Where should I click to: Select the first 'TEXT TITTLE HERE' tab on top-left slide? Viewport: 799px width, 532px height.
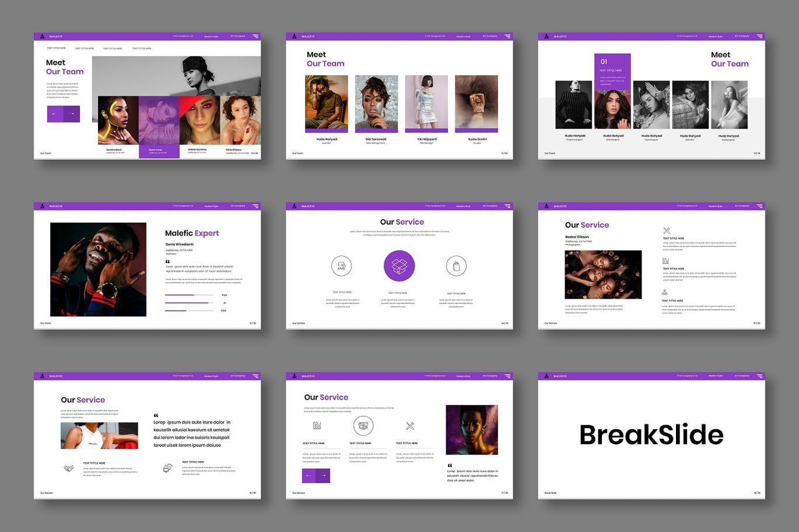56,48
